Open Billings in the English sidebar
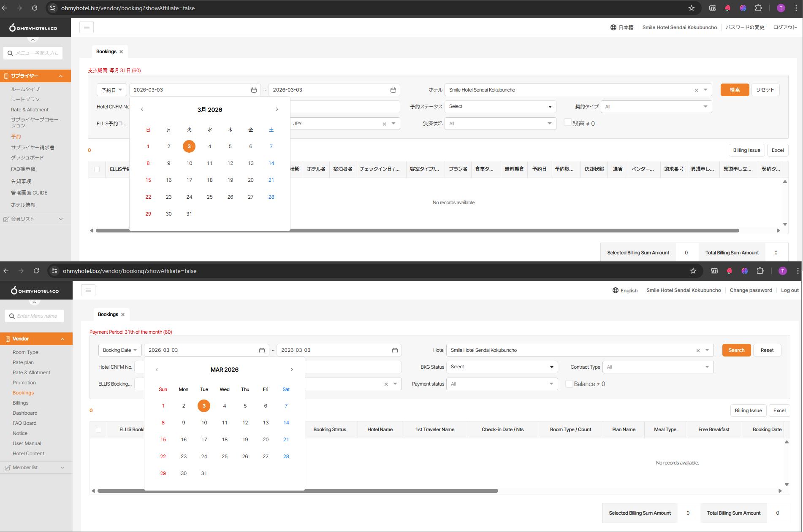The image size is (803, 532). [21, 403]
